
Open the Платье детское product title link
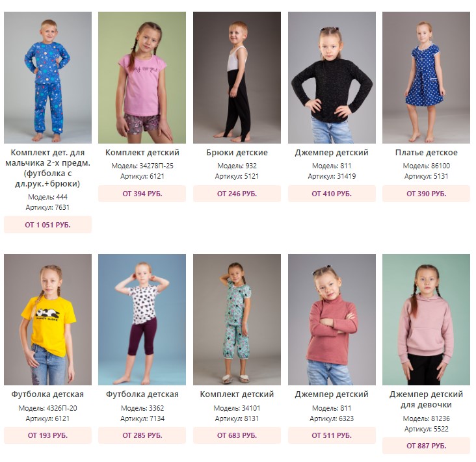click(x=426, y=152)
